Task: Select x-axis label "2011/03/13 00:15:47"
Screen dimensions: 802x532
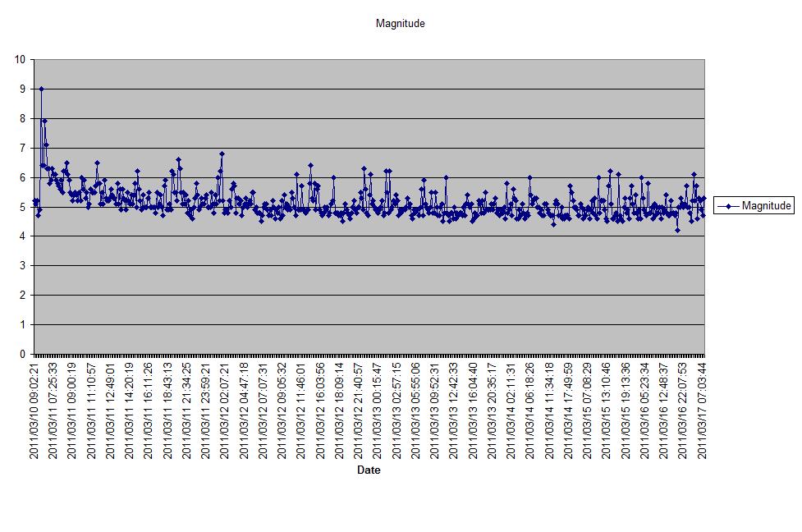Action: [x=378, y=409]
